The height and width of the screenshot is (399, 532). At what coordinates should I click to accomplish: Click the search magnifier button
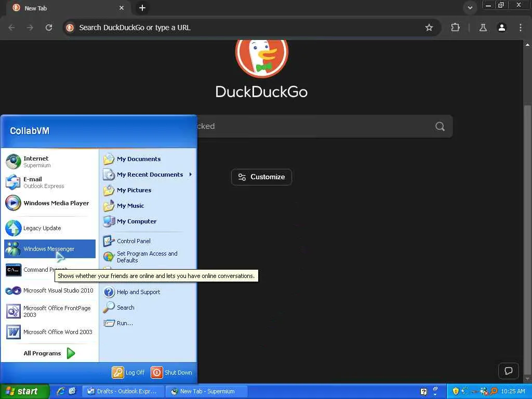[x=440, y=126]
